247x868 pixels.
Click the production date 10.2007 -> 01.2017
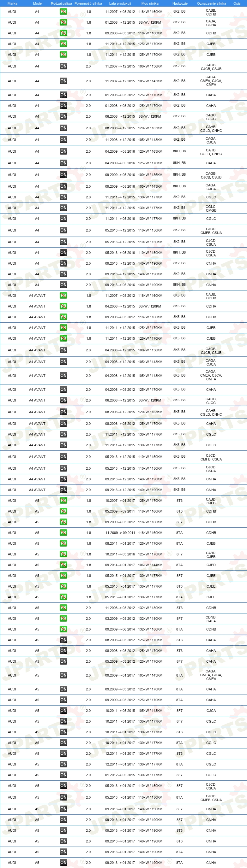click(120, 501)
